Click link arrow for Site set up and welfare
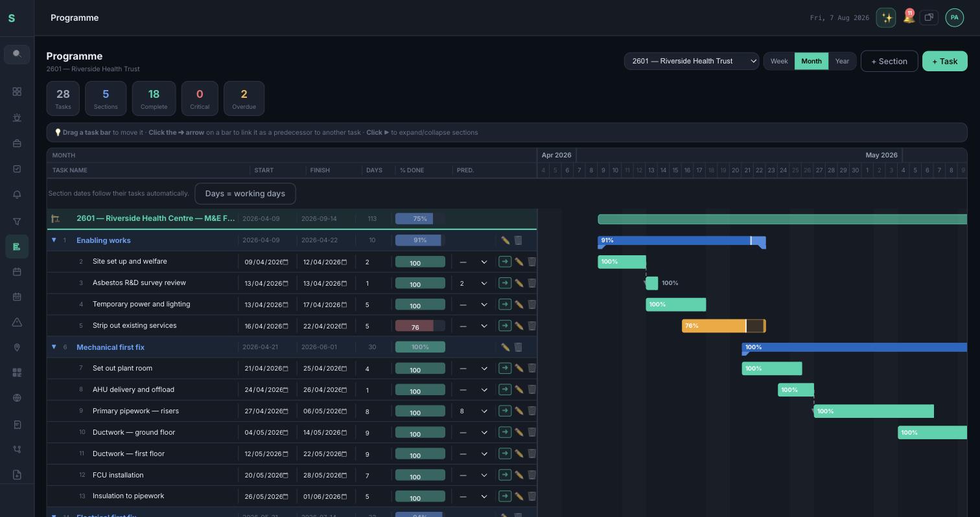 [x=504, y=262]
